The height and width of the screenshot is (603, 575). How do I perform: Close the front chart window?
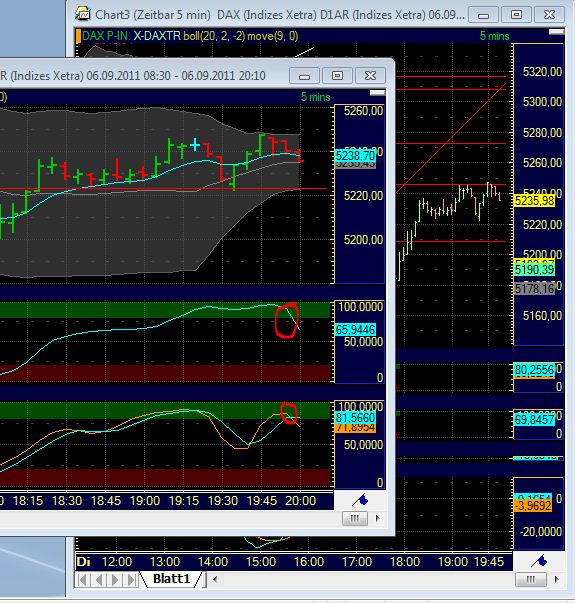pyautogui.click(x=370, y=76)
